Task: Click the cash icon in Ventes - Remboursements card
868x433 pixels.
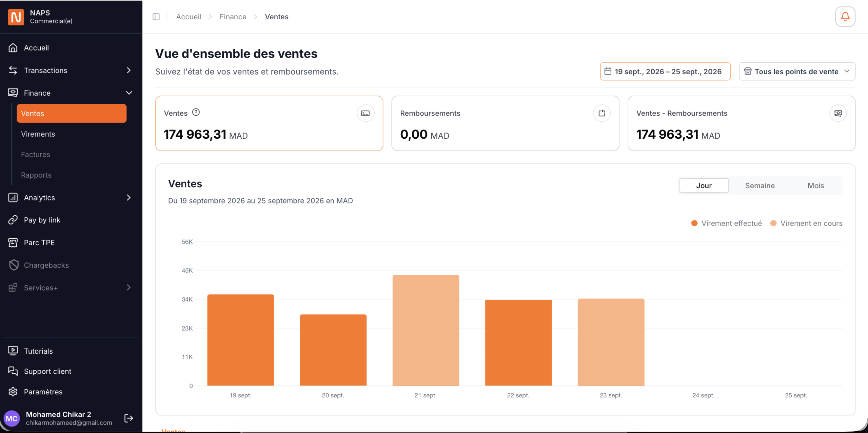Action: click(x=838, y=113)
